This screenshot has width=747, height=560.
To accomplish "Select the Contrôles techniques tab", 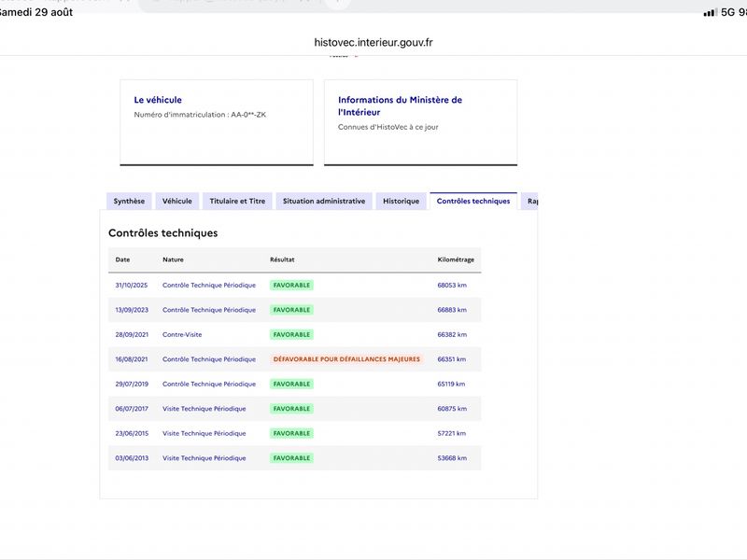I will point(473,201).
